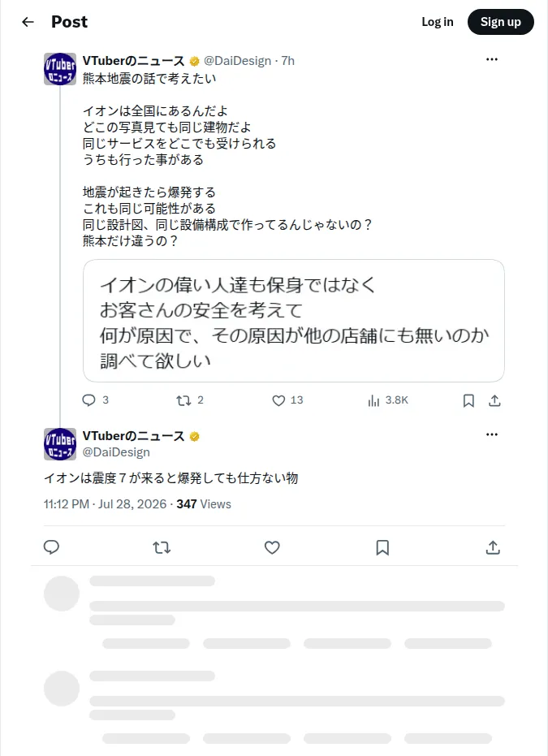Screen dimensions: 548x756
Task: Reply to the main post
Action: click(52, 547)
